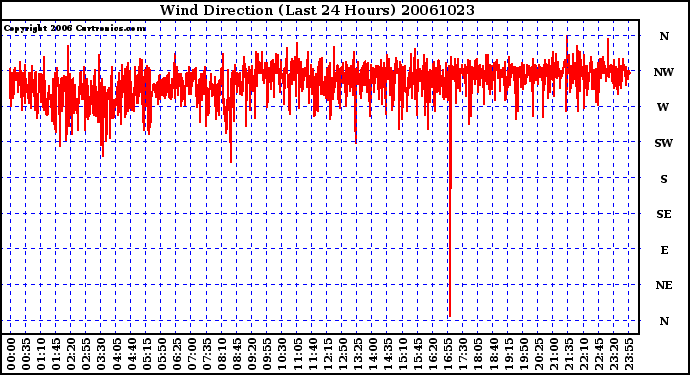Click the '04:05' time axis label
The width and height of the screenshot is (690, 375).
click(x=116, y=354)
